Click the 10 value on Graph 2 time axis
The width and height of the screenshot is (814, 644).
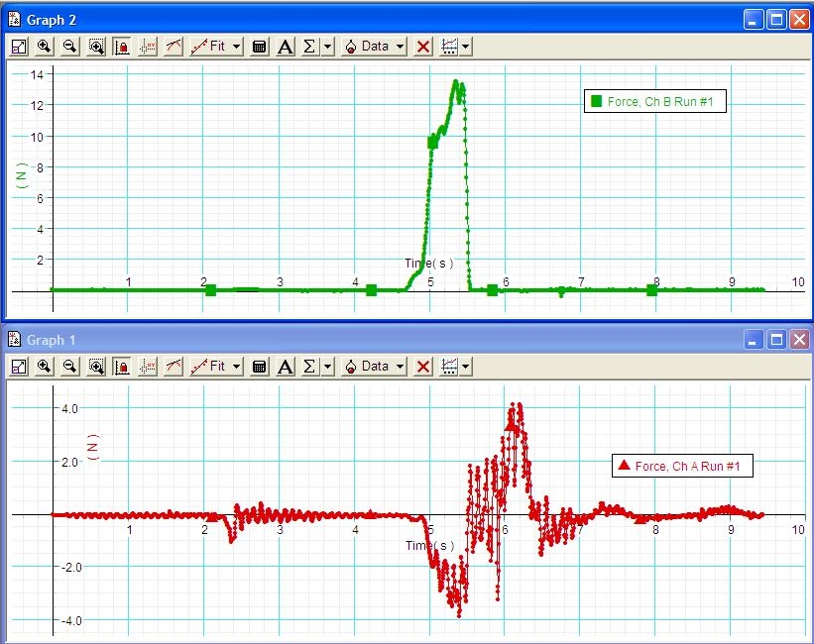798,281
